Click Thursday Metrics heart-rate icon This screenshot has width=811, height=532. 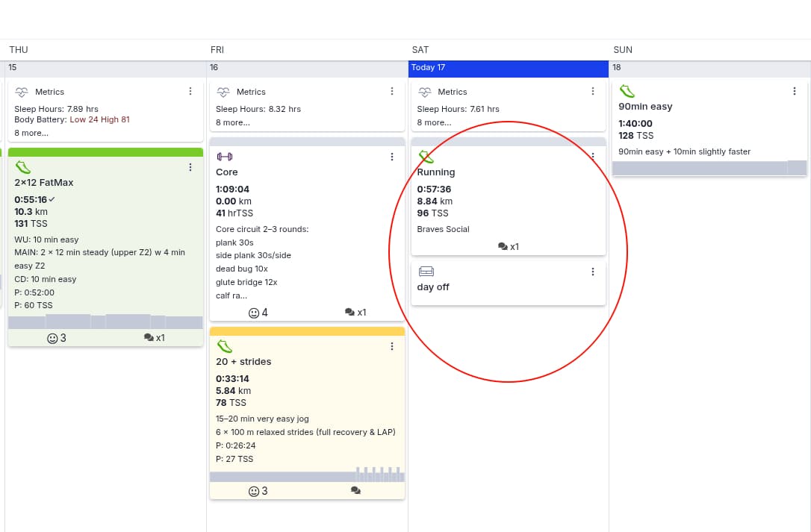coord(22,92)
